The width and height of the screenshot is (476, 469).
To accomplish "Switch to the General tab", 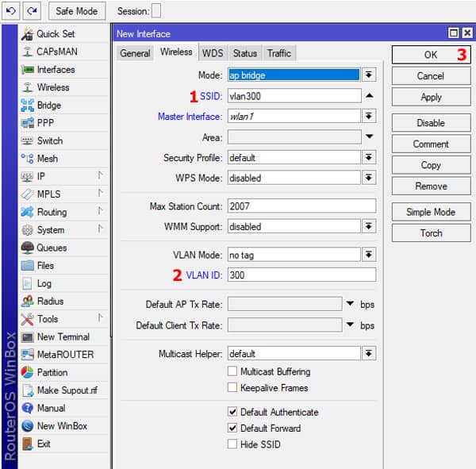I will tap(135, 53).
